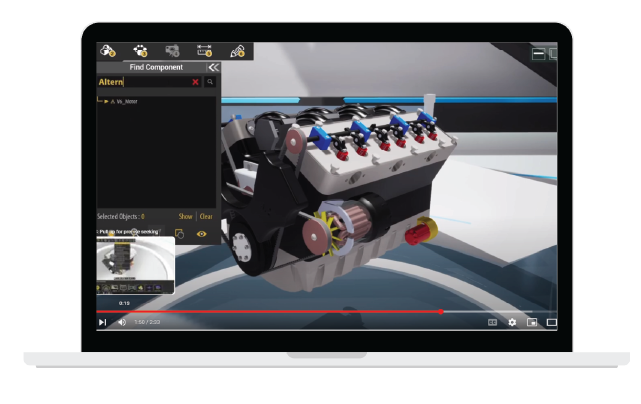Open the pencil annotation tool
This screenshot has width=641, height=404.
click(x=237, y=50)
